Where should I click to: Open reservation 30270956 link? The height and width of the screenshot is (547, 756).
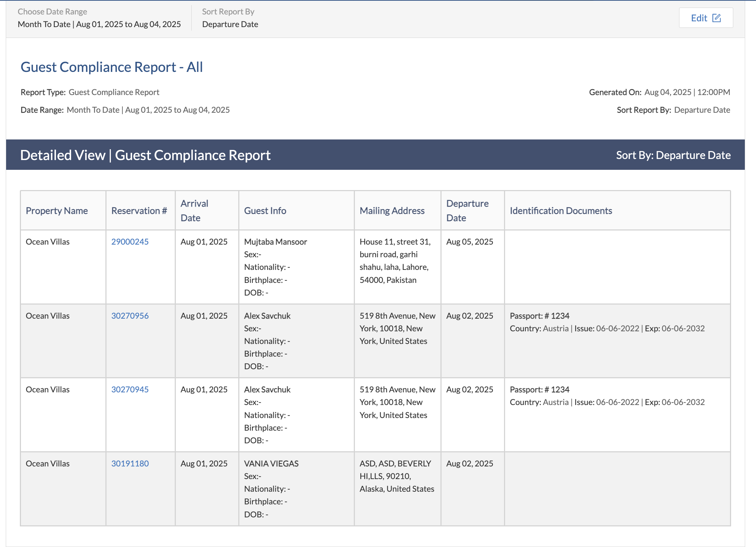click(x=130, y=316)
